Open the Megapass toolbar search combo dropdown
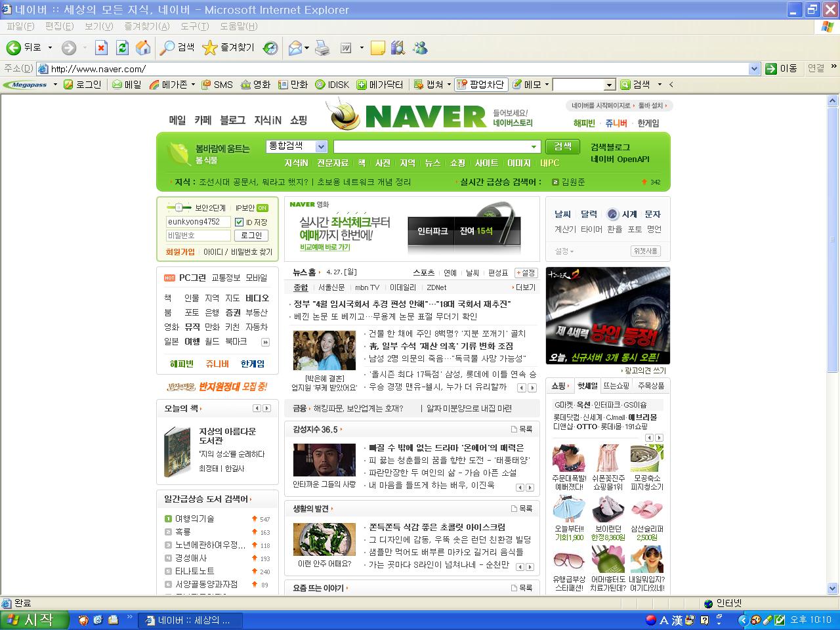The height and width of the screenshot is (630, 840). [x=609, y=85]
